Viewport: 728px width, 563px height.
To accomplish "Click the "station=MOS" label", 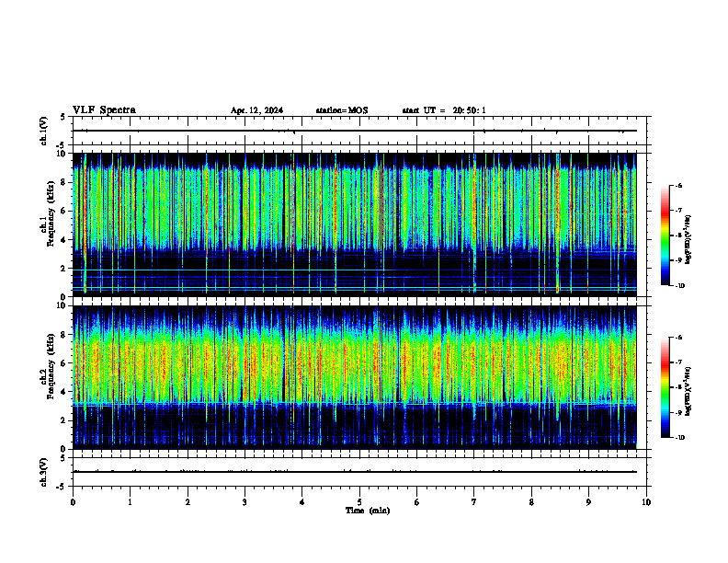I will click(342, 110).
